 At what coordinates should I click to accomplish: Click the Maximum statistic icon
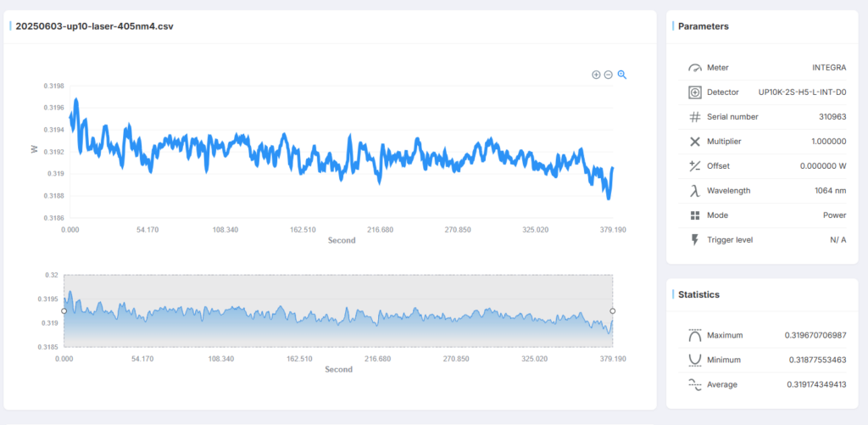coord(695,336)
